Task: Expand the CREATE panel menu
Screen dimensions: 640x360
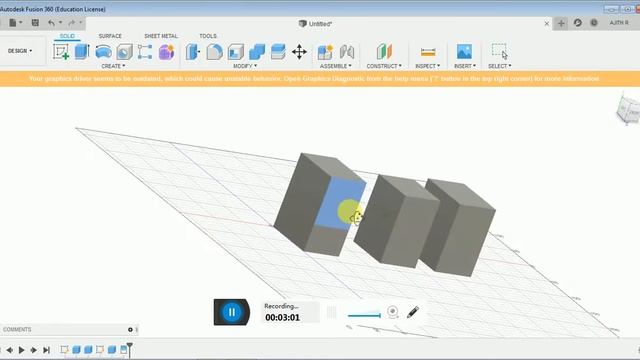Action: click(x=113, y=66)
